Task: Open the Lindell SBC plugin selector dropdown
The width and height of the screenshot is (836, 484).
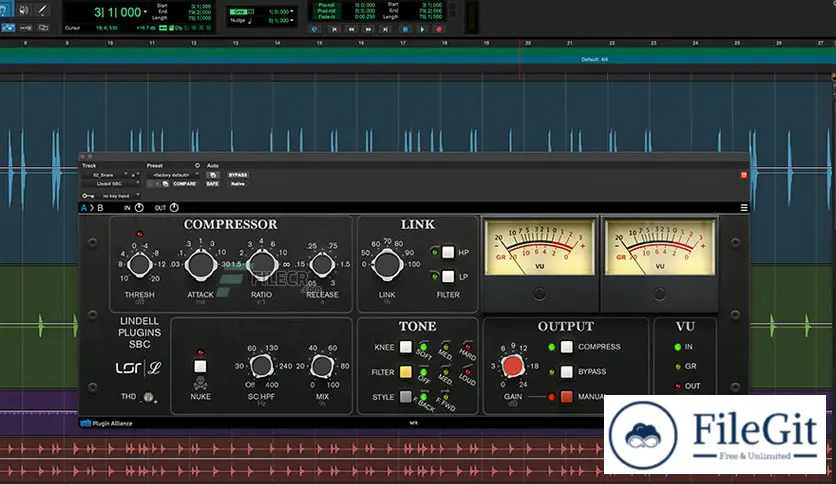Action: [111, 184]
